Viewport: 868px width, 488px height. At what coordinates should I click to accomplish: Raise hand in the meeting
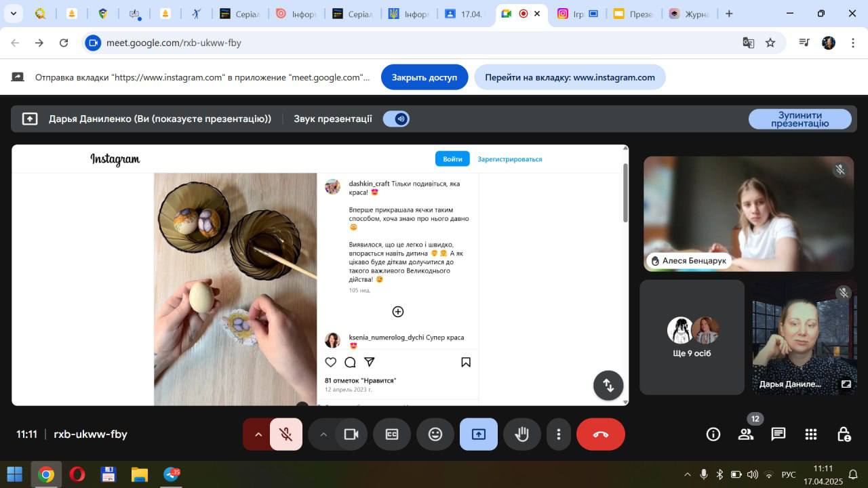(x=521, y=434)
